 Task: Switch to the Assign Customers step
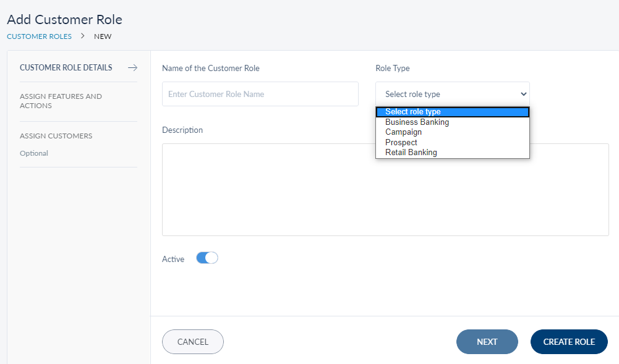tap(56, 136)
